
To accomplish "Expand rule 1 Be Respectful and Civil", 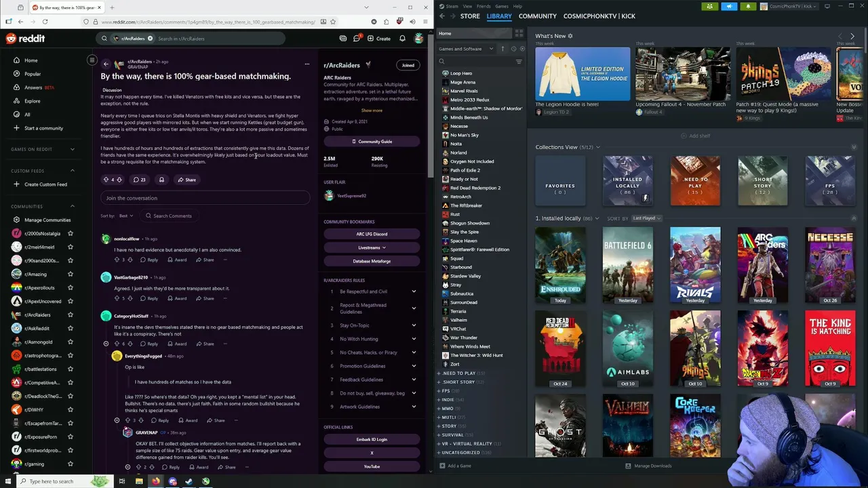I will click(x=414, y=291).
